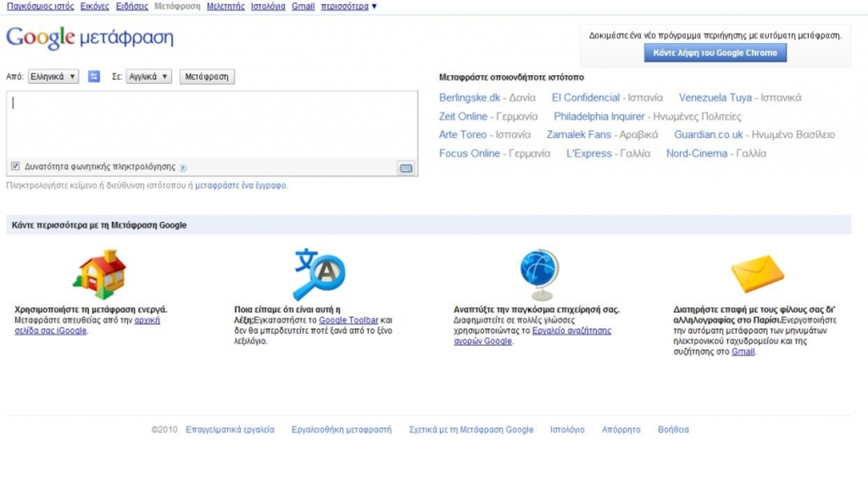Open Berlingske.dk site link
Image resolution: width=868 pixels, height=503 pixels.
pyautogui.click(x=469, y=98)
